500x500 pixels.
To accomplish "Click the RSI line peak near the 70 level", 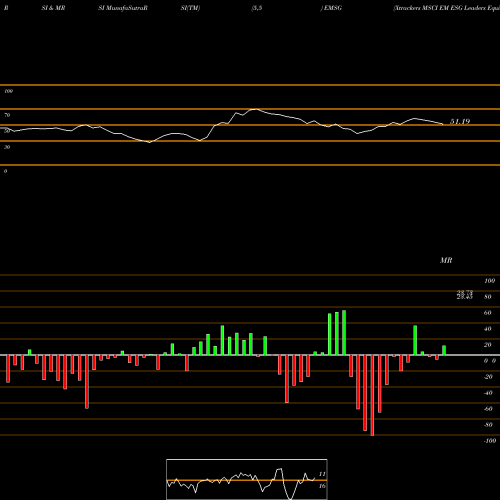I will click(x=255, y=109).
